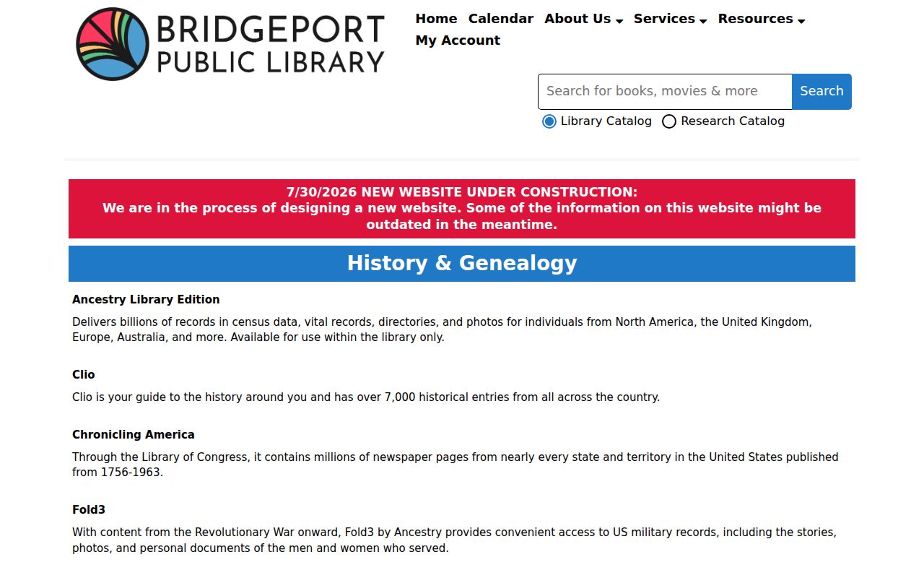Click the Chronicling America Library of Congress description
Screen dimensions: 924x578
point(456,465)
